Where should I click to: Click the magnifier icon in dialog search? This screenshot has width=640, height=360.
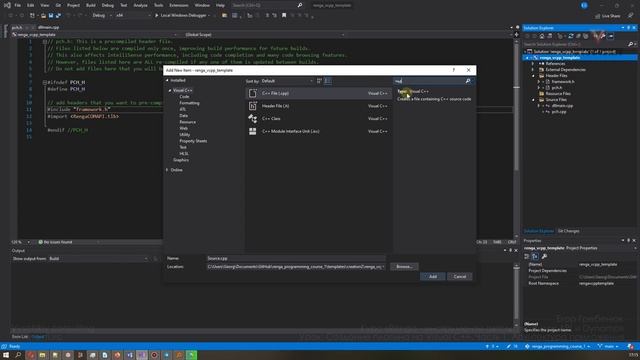pyautogui.click(x=468, y=81)
